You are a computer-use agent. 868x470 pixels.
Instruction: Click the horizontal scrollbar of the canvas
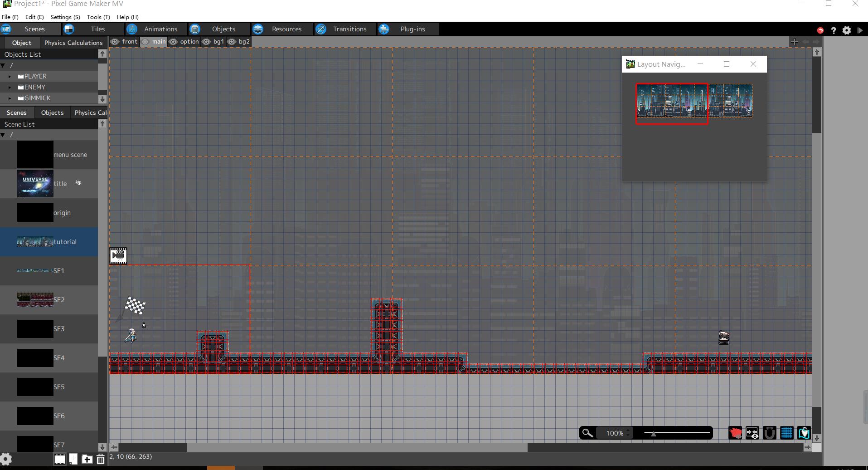(461, 447)
